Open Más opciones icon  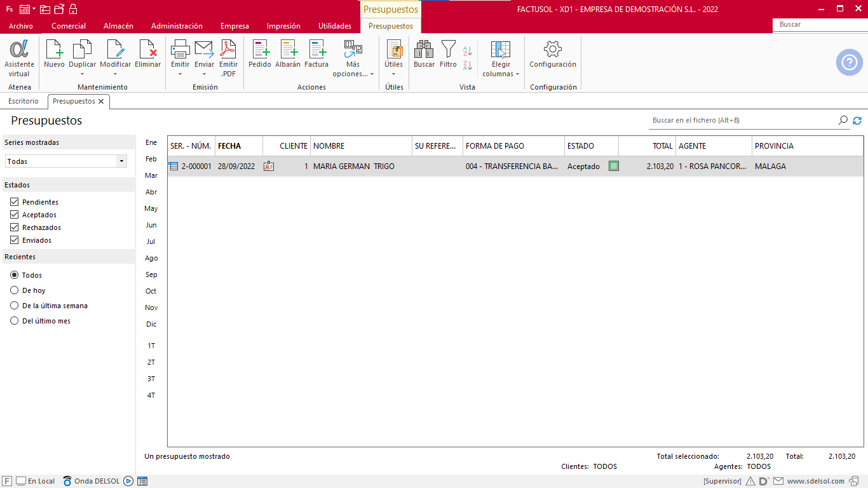353,50
